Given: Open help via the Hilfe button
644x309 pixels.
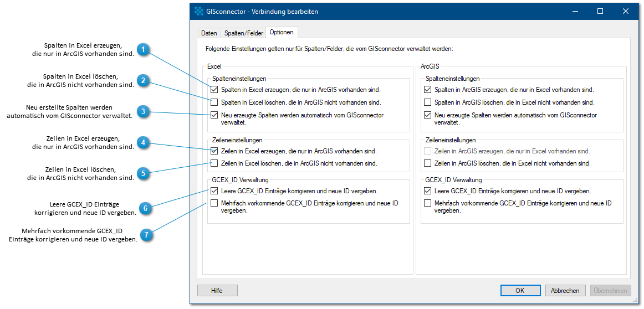Looking at the screenshot, I should (x=217, y=291).
